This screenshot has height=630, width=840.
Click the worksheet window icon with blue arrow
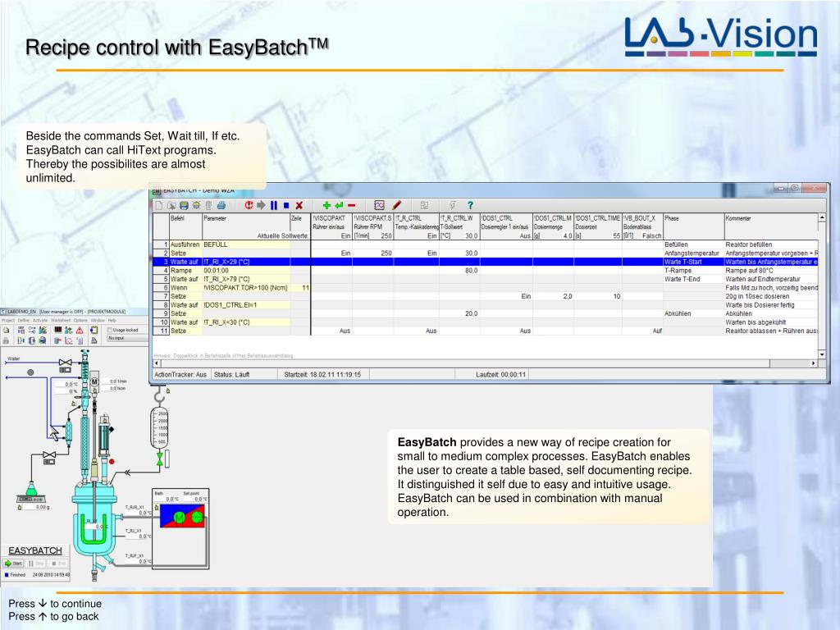click(94, 330)
